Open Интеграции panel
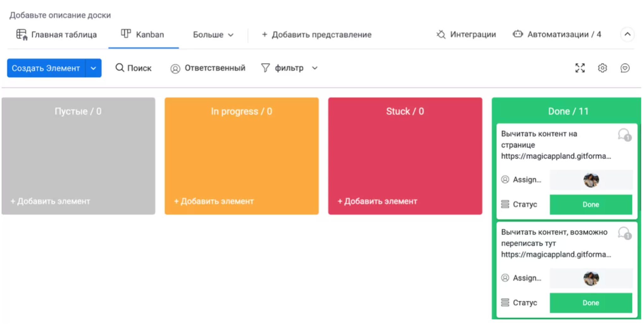Screen dimensions: 644x331 [466, 34]
